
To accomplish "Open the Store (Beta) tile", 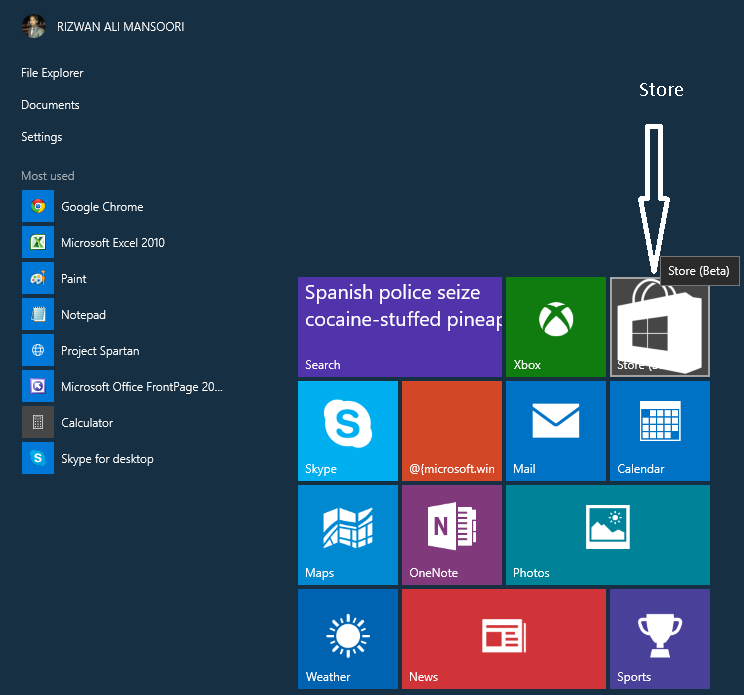I will 660,327.
